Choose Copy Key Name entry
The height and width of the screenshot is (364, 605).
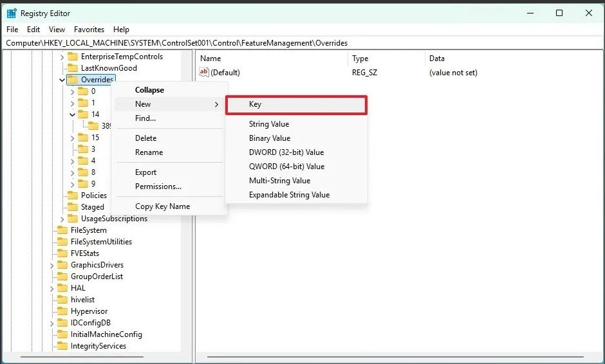point(162,206)
